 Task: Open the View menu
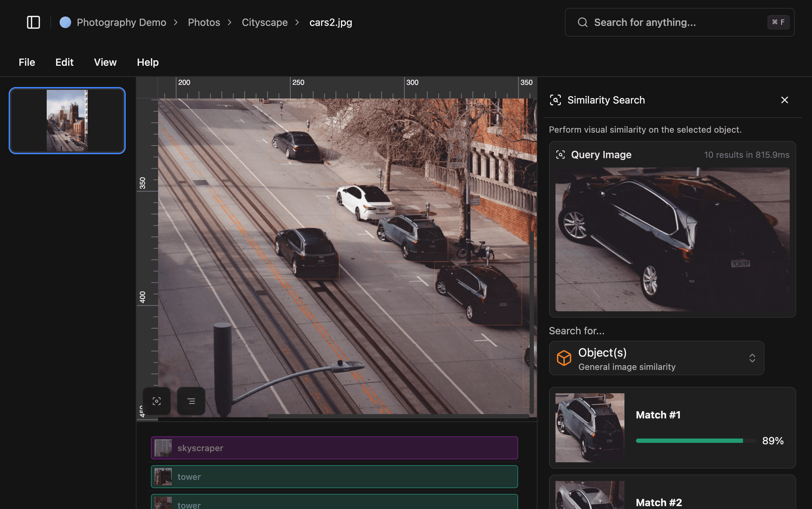tap(105, 62)
